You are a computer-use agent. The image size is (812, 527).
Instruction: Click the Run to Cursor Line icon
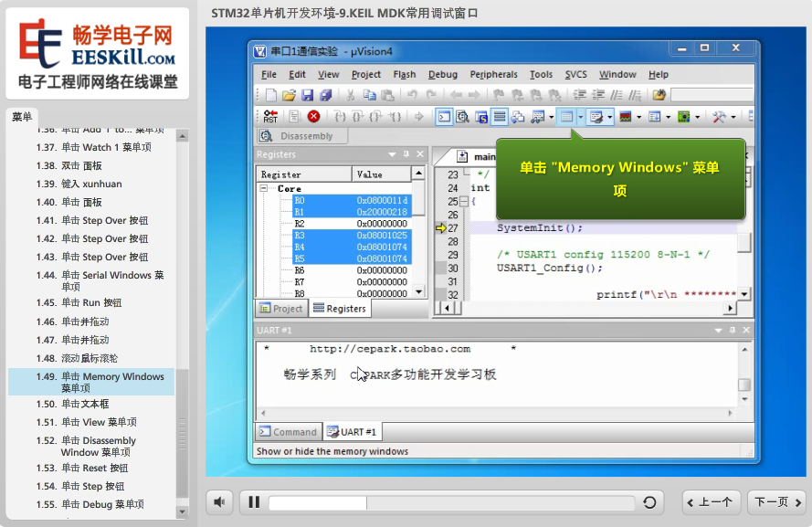click(395, 117)
